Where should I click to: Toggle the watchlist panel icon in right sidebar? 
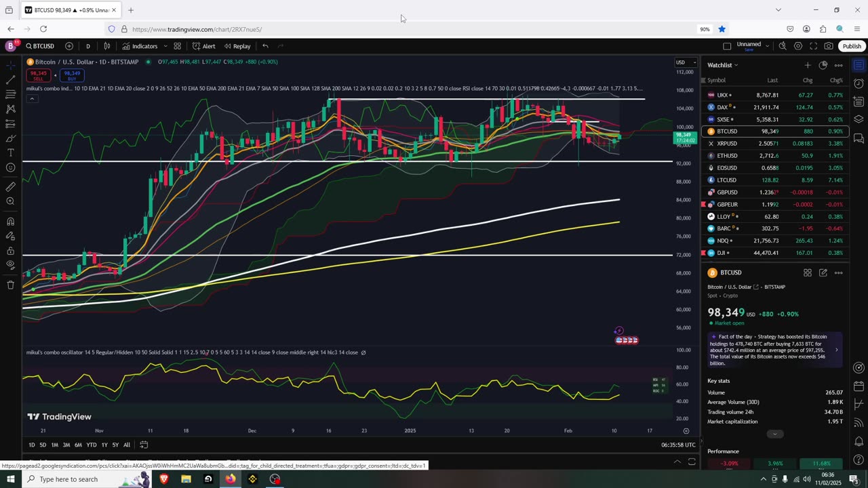tap(859, 65)
